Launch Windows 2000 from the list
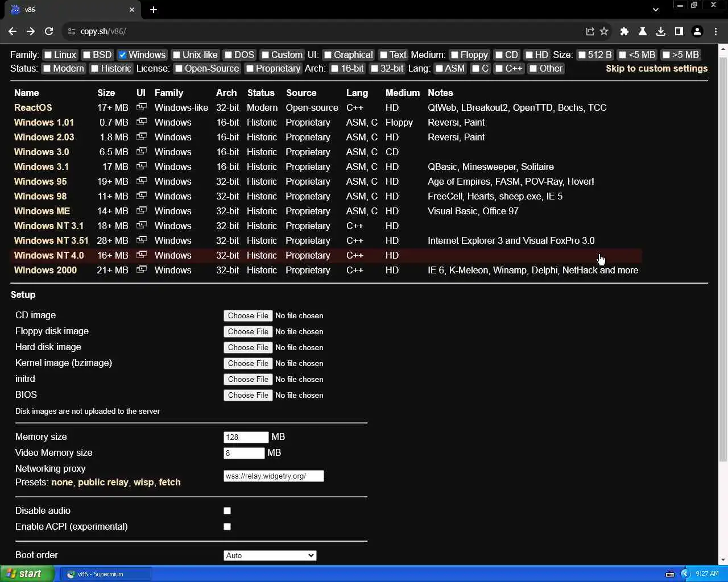The width and height of the screenshot is (728, 582). 45,270
